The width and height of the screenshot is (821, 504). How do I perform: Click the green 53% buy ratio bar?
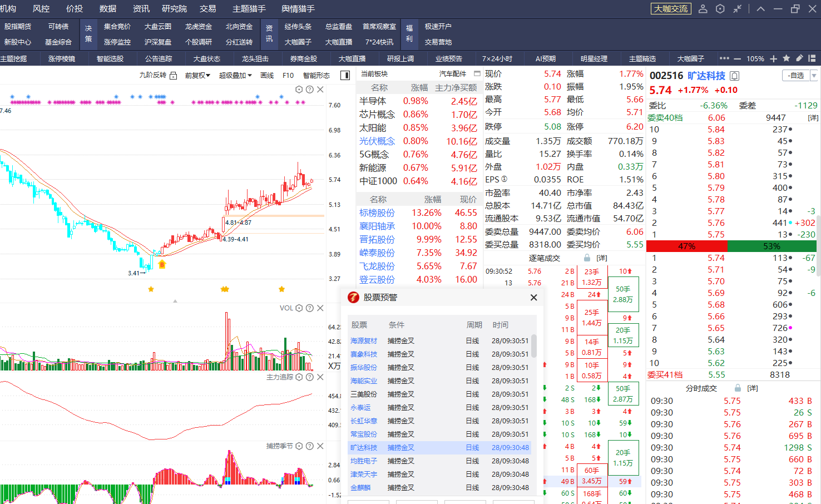click(771, 246)
